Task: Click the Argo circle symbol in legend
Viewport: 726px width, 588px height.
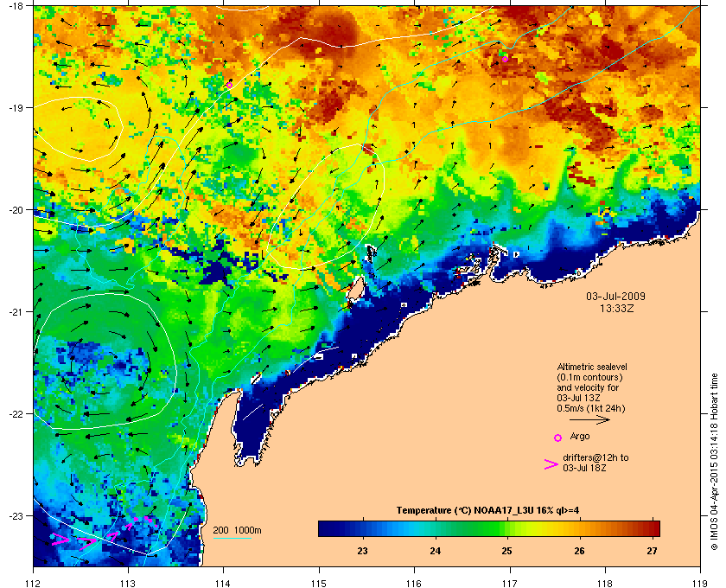Action: [558, 438]
